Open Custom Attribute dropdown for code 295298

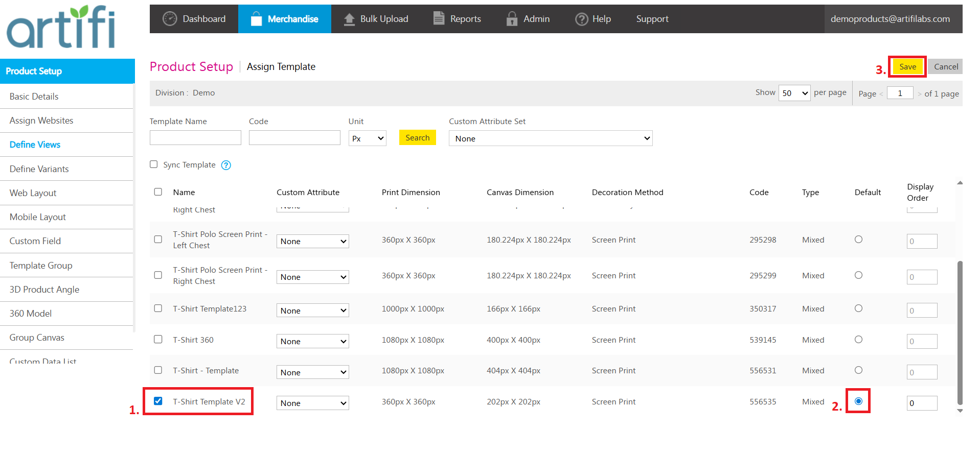pos(313,241)
